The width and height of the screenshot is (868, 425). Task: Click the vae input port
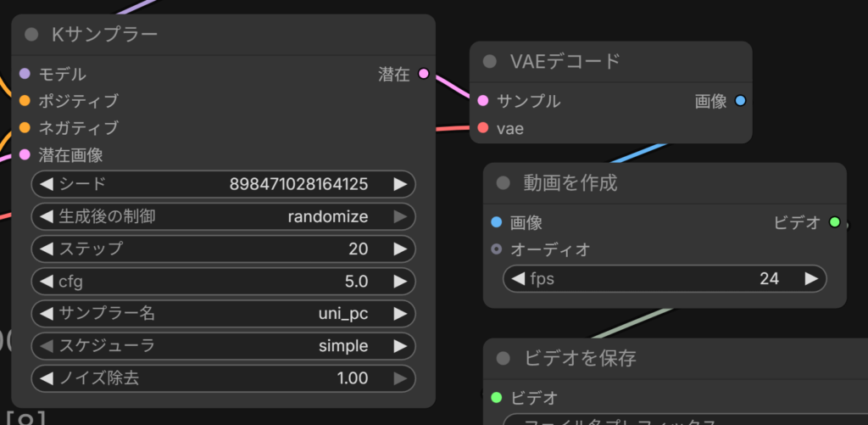[483, 128]
